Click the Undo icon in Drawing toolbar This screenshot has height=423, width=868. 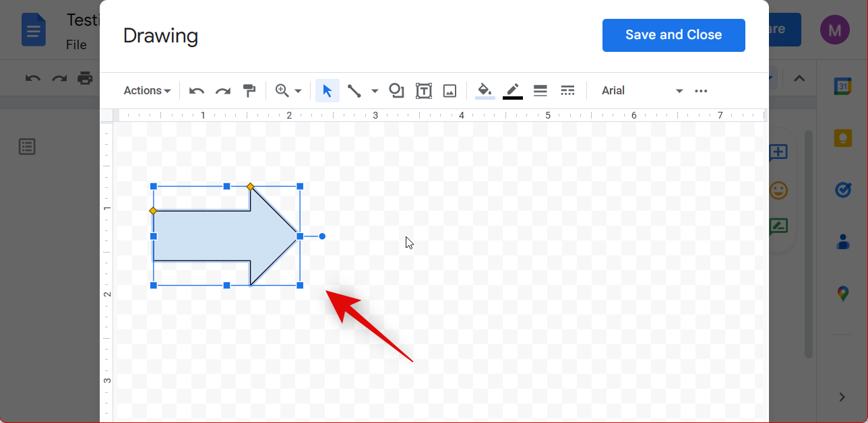click(x=197, y=91)
